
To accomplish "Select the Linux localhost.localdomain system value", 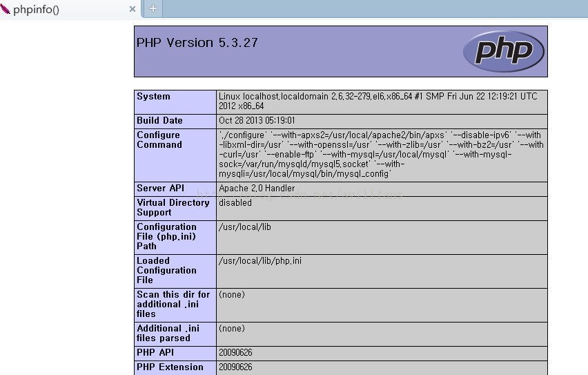I will (378, 102).
